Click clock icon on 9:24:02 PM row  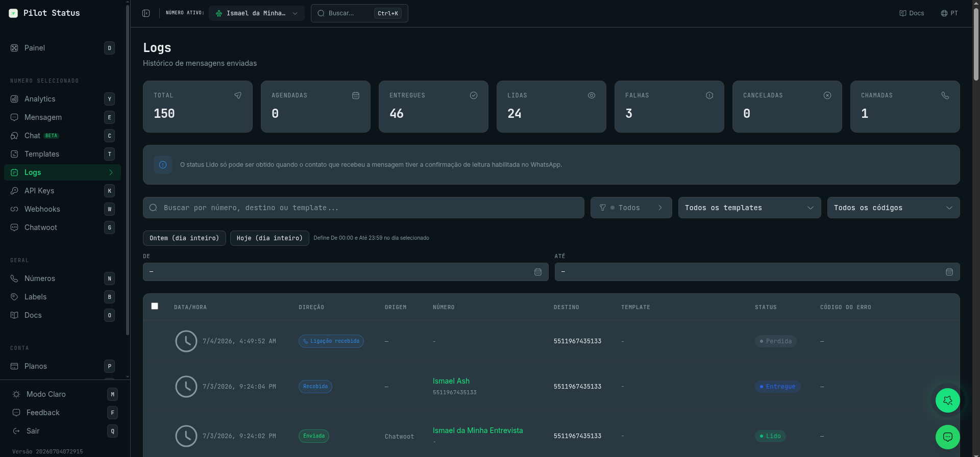[x=186, y=436]
